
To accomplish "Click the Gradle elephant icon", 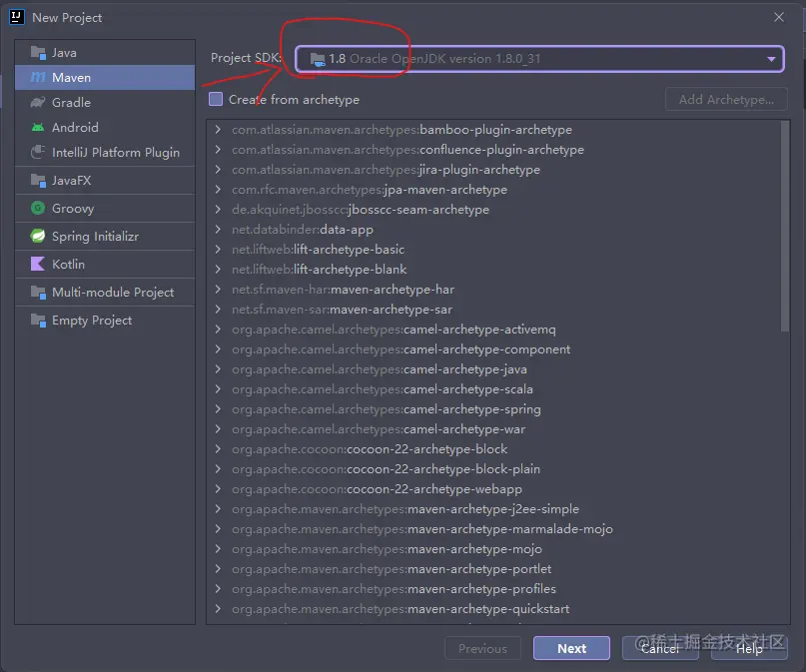I will [x=38, y=102].
